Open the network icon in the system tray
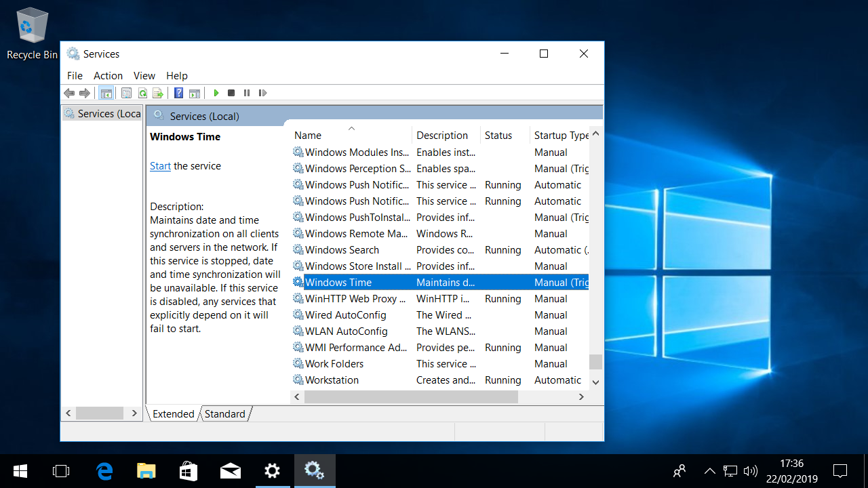Image resolution: width=868 pixels, height=488 pixels. point(730,471)
